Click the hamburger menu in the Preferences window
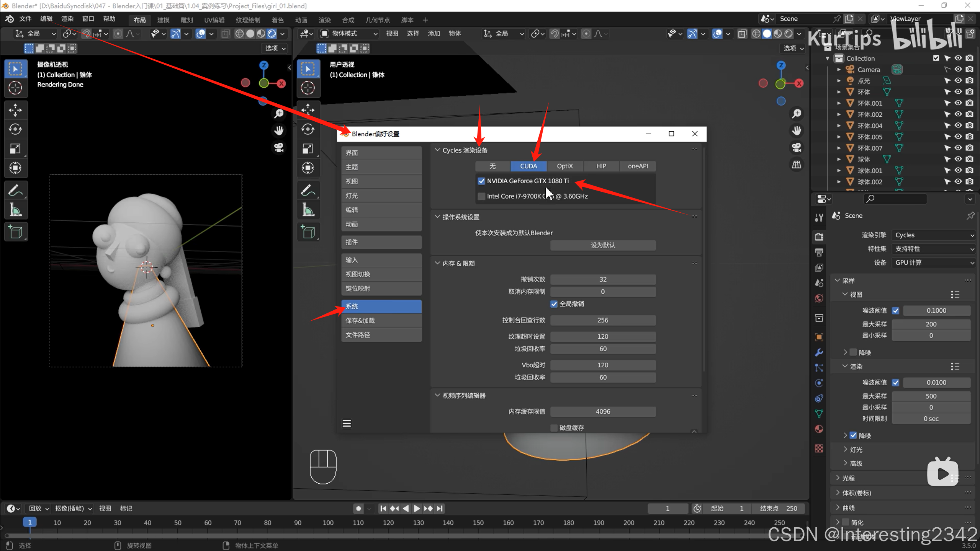Image resolution: width=980 pixels, height=551 pixels. [x=347, y=423]
